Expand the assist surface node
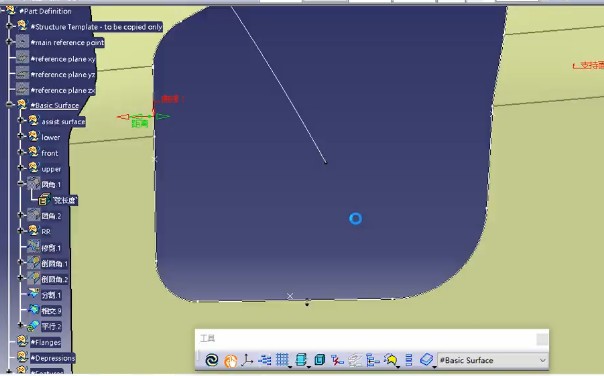 coord(20,121)
